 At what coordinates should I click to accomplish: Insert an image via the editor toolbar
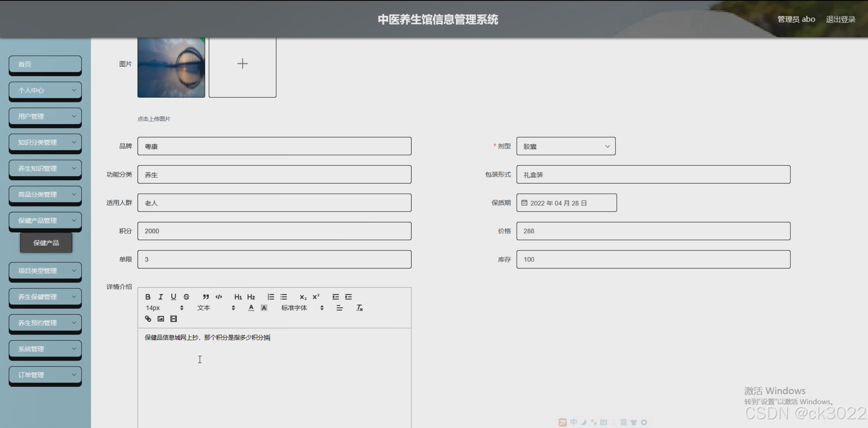(161, 319)
